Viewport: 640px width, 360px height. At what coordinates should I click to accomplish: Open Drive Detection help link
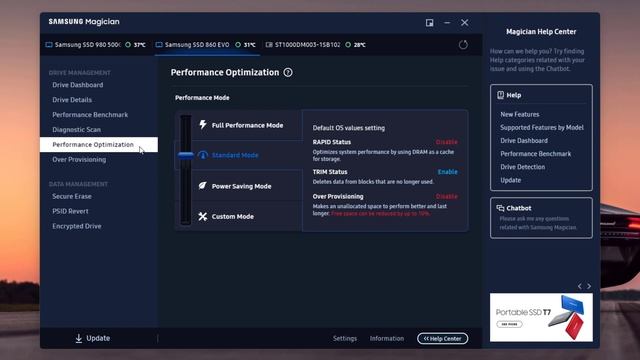coord(522,167)
